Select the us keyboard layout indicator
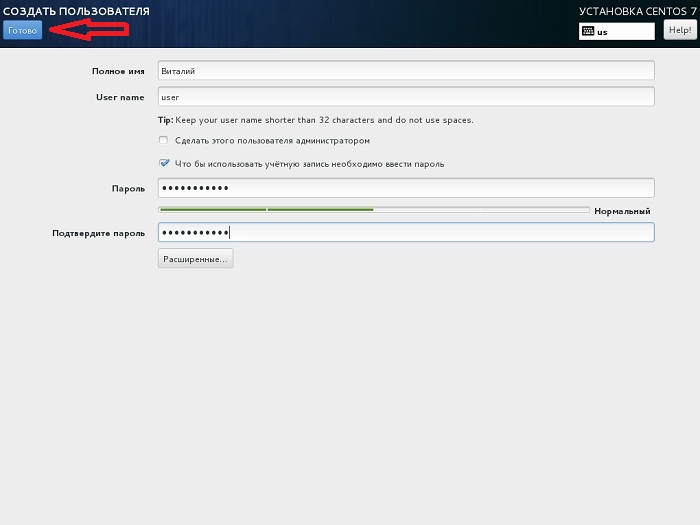The width and height of the screenshot is (700, 525). pos(617,31)
